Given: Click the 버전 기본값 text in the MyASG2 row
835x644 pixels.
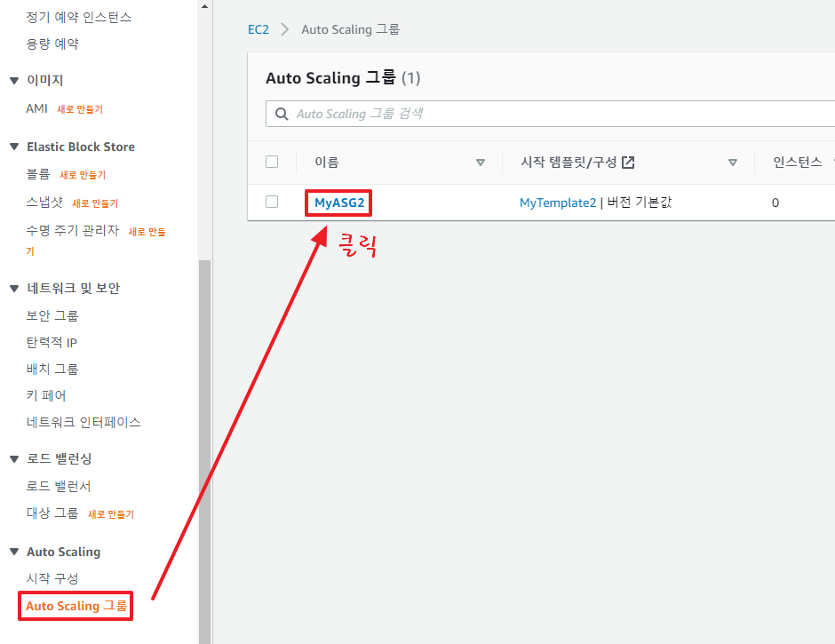Looking at the screenshot, I should (x=640, y=203).
